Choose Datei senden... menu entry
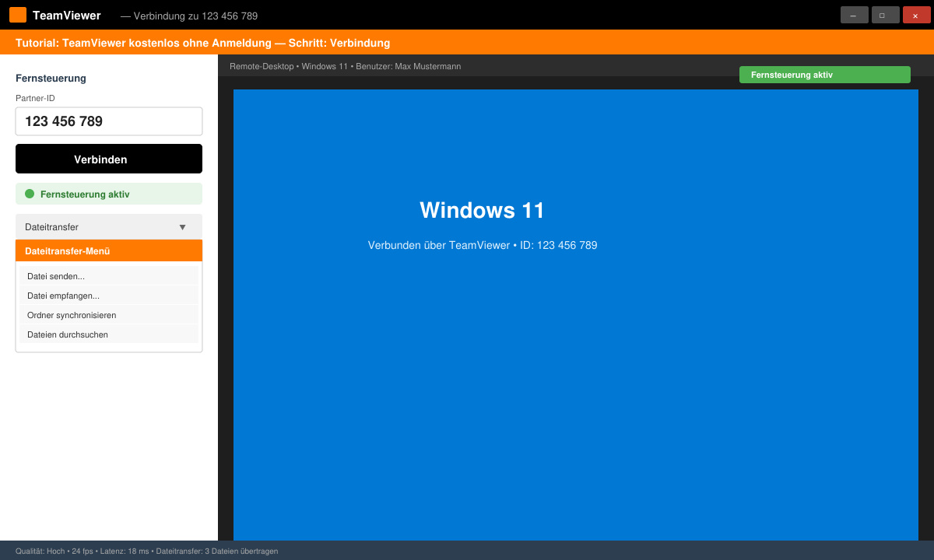 [109, 276]
